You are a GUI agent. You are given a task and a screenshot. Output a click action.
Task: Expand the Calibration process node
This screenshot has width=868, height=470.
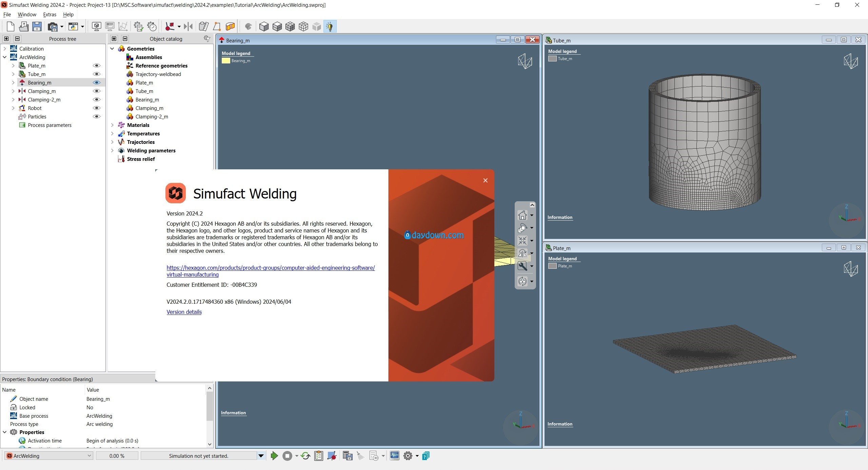click(x=5, y=49)
